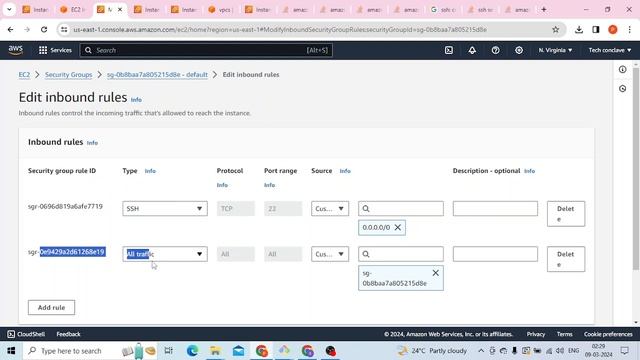Open Info link beside Description - optional
Screen dimensions: 640x360
coord(529,171)
